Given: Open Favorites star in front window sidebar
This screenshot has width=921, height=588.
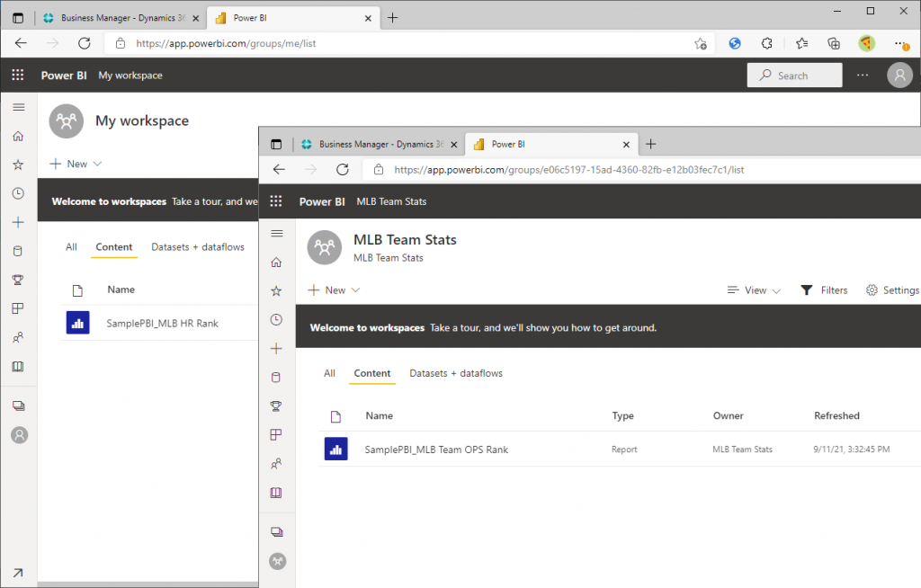Looking at the screenshot, I should click(276, 290).
